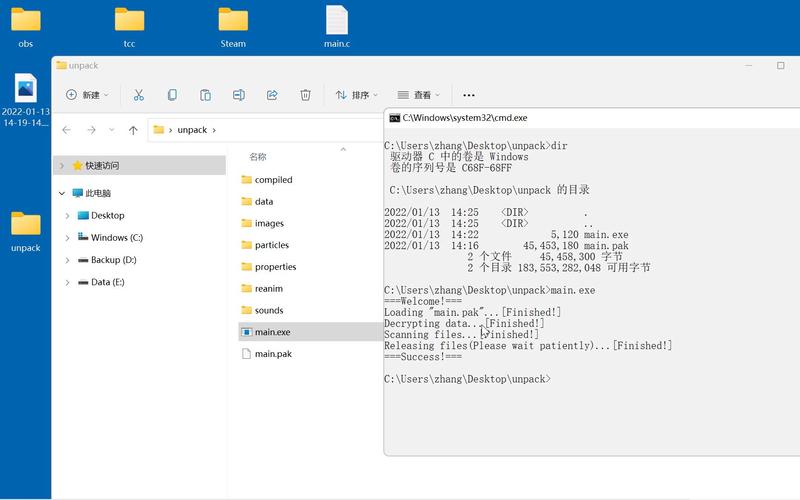Open the 排序 (Sort) dropdown
This screenshot has width=800, height=500.
(x=357, y=95)
